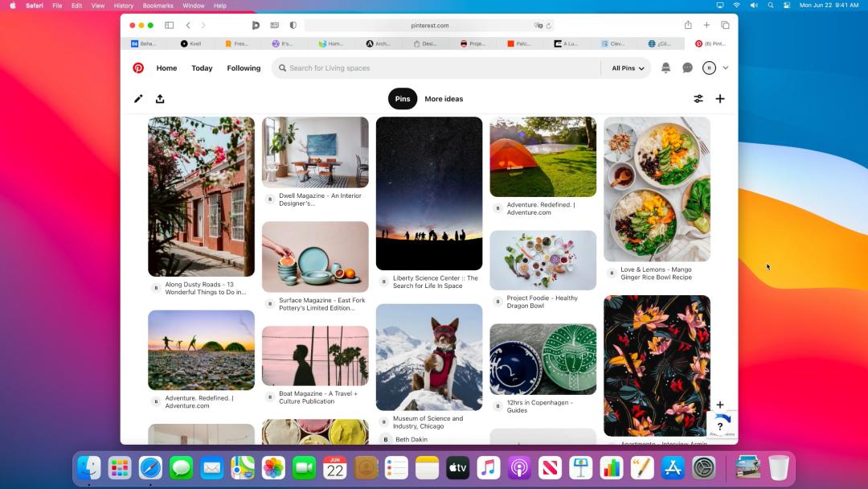Click the pinterest.com address bar
This screenshot has width=868, height=489.
coord(429,26)
